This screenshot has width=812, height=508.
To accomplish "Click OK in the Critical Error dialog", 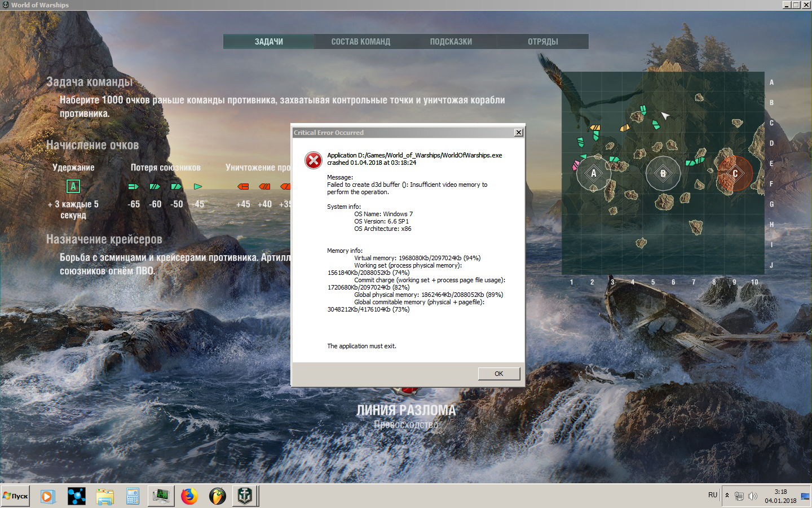I will [499, 374].
